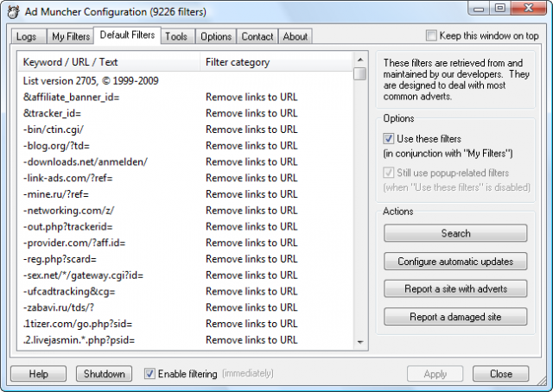Select the List version 2705 row
Image resolution: width=553 pixels, height=392 pixels.
tap(185, 80)
